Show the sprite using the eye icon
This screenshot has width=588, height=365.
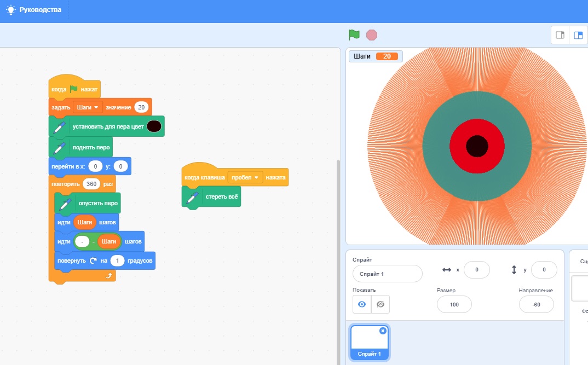[x=362, y=304]
